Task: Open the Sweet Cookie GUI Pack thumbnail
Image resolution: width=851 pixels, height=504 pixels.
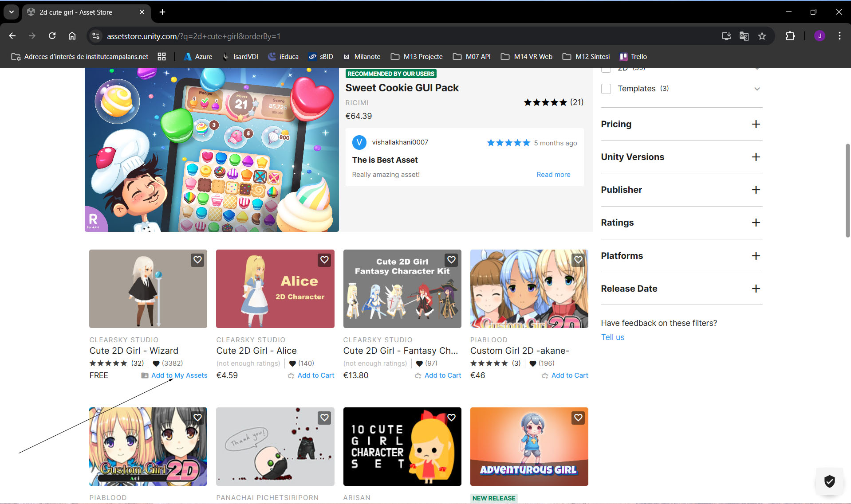Action: [212, 150]
